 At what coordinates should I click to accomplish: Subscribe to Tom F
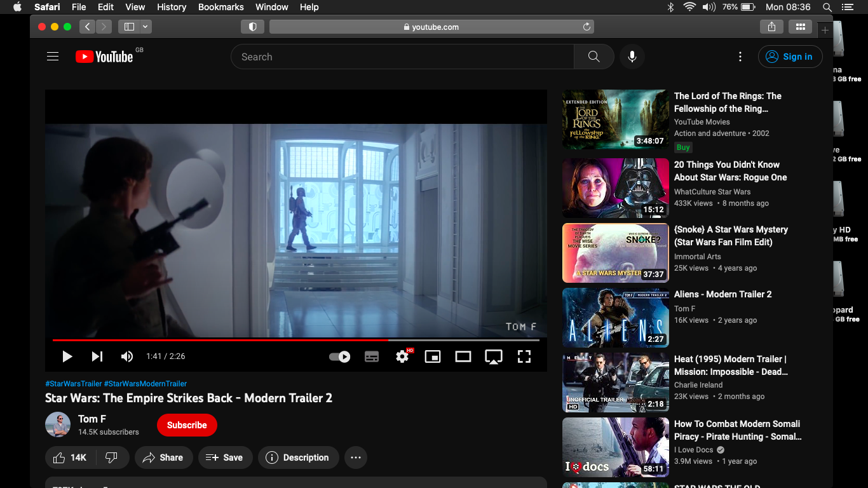coord(187,425)
